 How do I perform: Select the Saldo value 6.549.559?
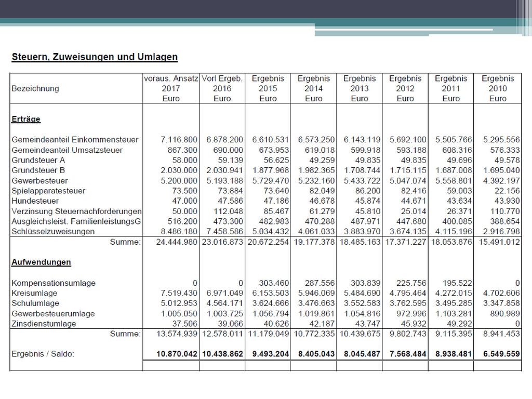pos(501,354)
